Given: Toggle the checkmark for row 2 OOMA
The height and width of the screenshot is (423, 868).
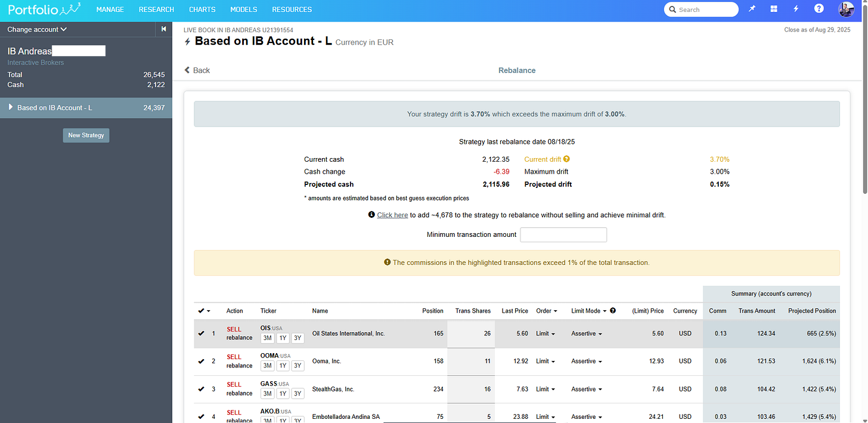Looking at the screenshot, I should tap(201, 362).
